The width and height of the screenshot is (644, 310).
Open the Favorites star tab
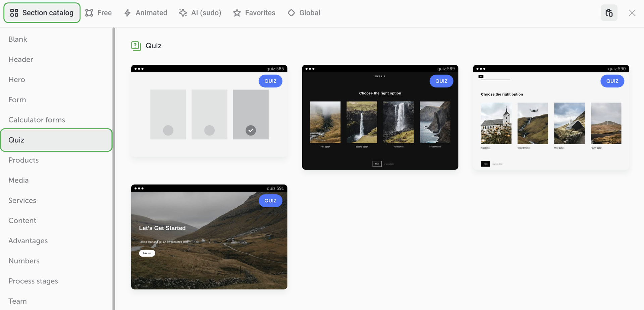(254, 13)
